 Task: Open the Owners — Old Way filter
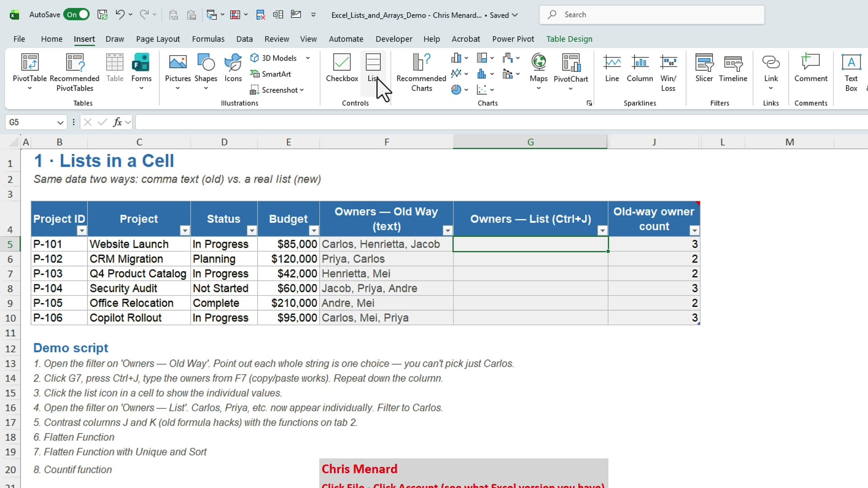tap(448, 231)
